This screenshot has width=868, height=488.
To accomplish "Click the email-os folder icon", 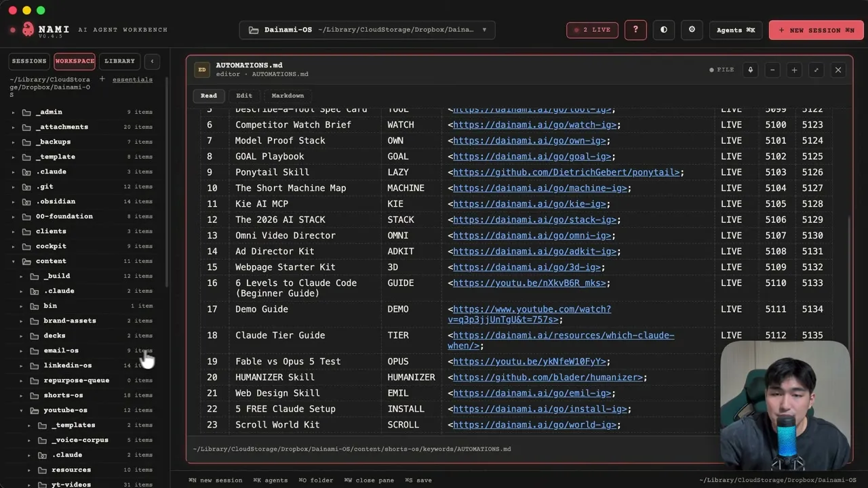I will click(35, 350).
